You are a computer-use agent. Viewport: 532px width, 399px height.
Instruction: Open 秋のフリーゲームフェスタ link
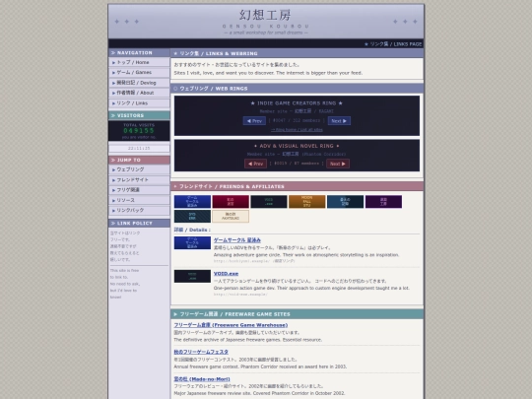[201, 352]
